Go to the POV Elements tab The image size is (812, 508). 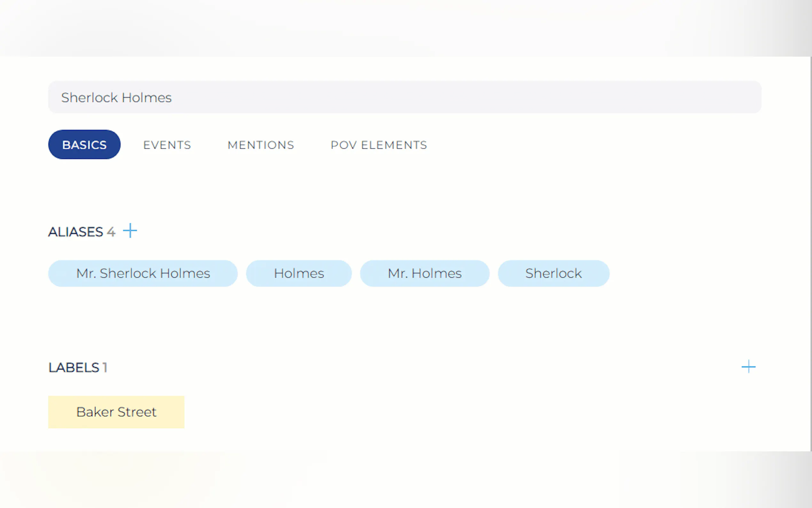point(378,145)
